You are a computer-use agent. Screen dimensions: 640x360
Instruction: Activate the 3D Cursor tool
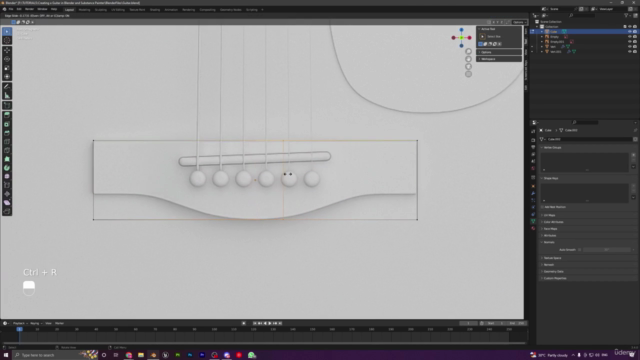[7, 40]
